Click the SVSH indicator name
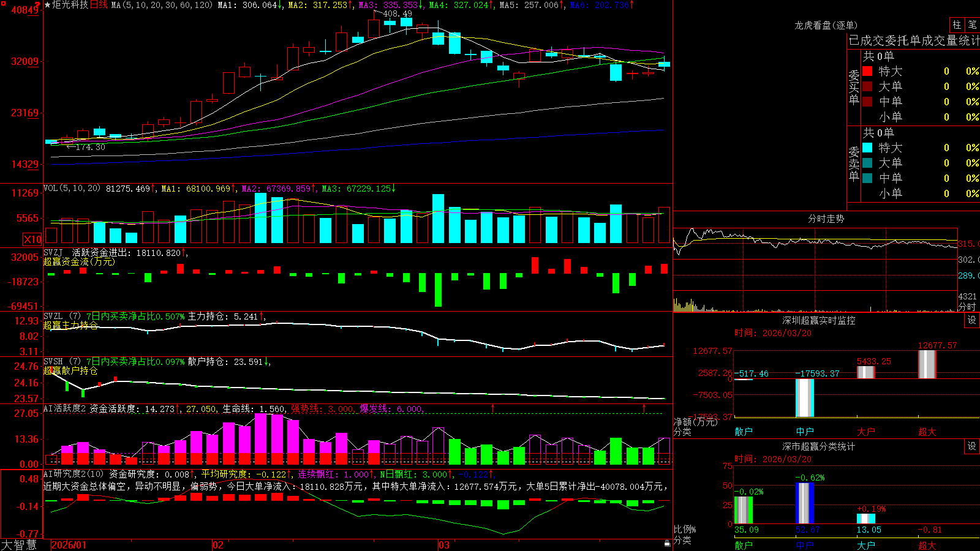This screenshot has height=551, width=980. (53, 362)
